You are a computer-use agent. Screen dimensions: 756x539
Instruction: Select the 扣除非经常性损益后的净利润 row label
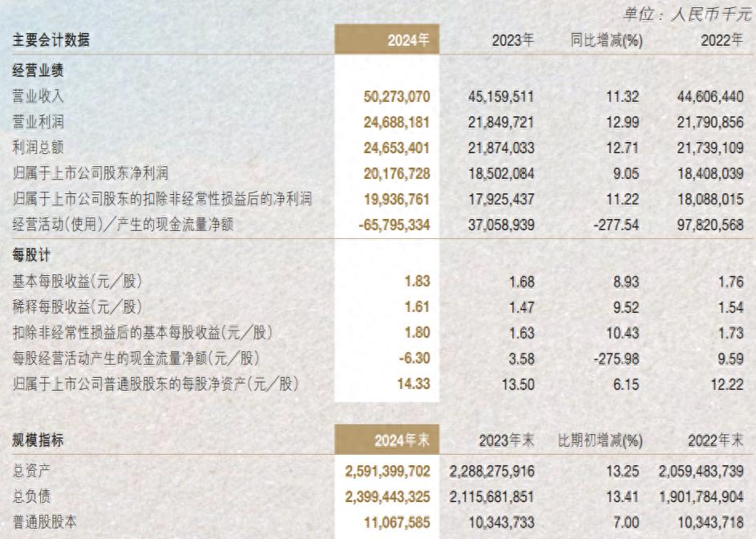pyautogui.click(x=162, y=199)
